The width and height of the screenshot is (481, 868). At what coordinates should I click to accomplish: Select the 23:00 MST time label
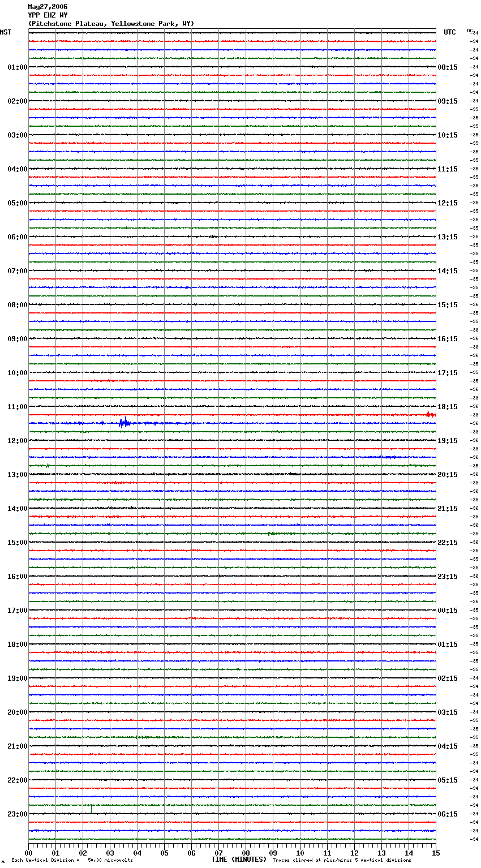(18, 814)
